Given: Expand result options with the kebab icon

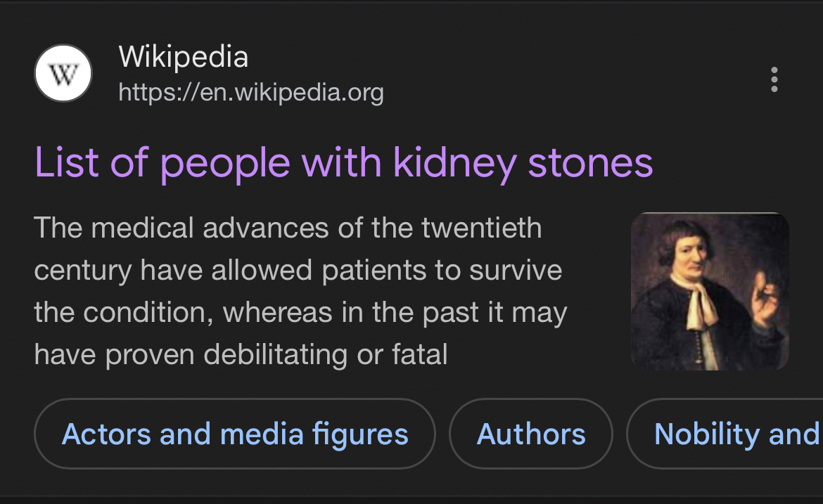Looking at the screenshot, I should coord(774,80).
